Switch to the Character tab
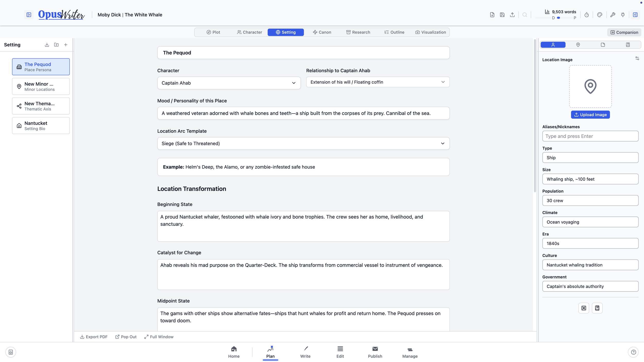The image size is (644, 362). coord(249,32)
